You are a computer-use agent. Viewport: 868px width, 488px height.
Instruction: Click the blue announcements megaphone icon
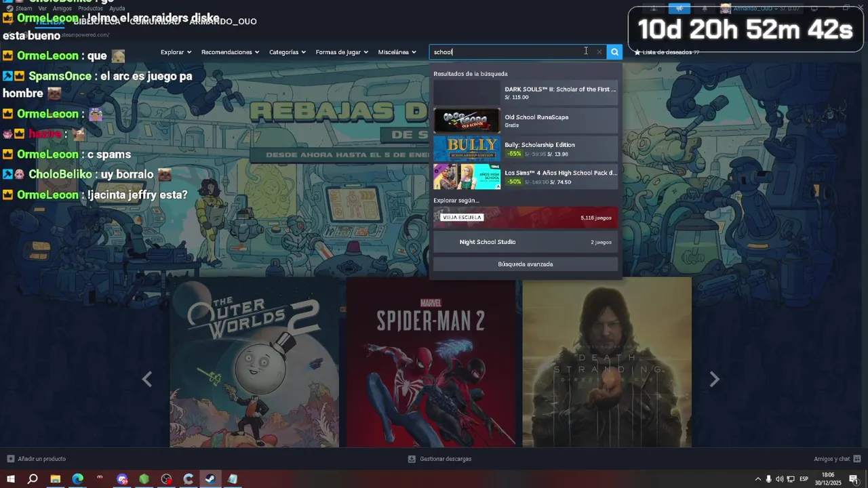coord(679,8)
